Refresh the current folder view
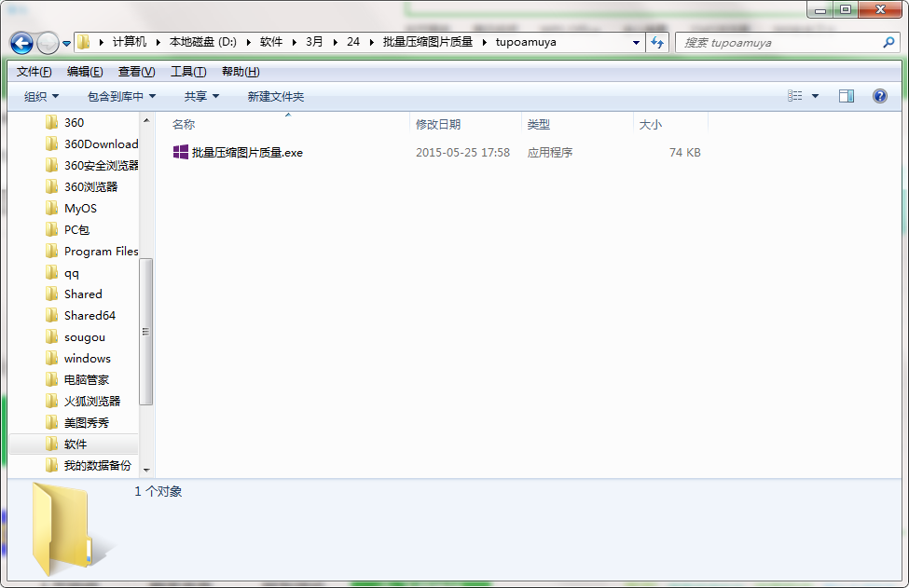909x588 pixels. pyautogui.click(x=657, y=42)
